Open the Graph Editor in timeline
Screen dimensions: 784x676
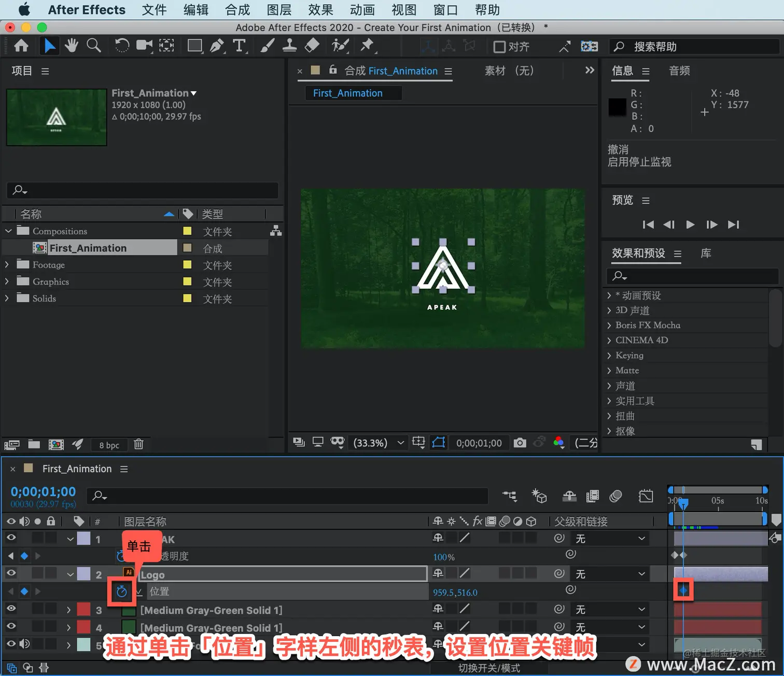pyautogui.click(x=646, y=496)
